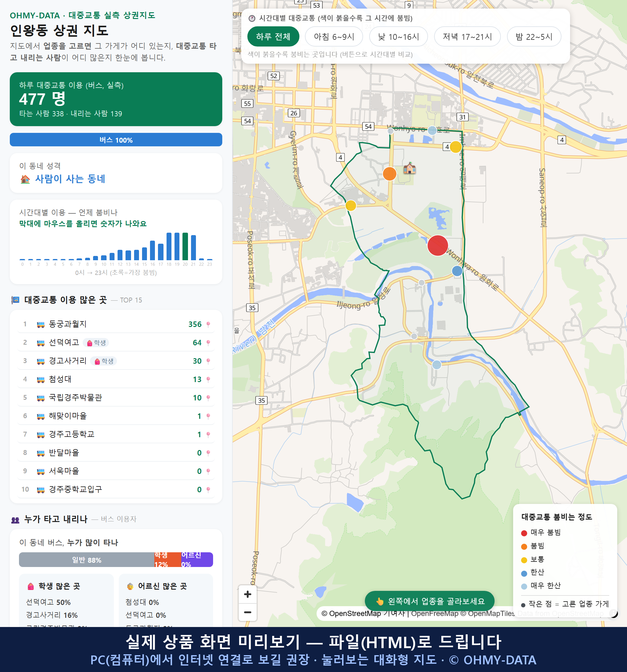
Task: Click the blue 18시 bar in hourly chart
Action: pos(169,246)
